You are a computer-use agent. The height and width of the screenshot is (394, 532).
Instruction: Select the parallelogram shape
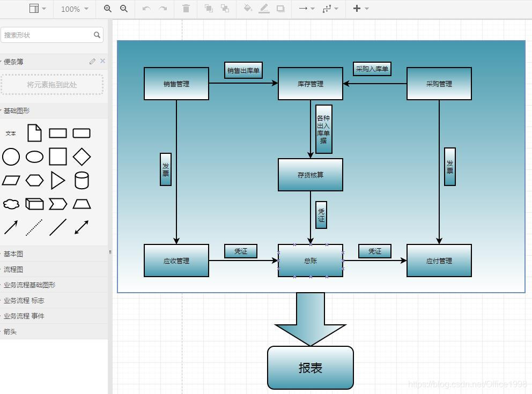click(x=11, y=181)
